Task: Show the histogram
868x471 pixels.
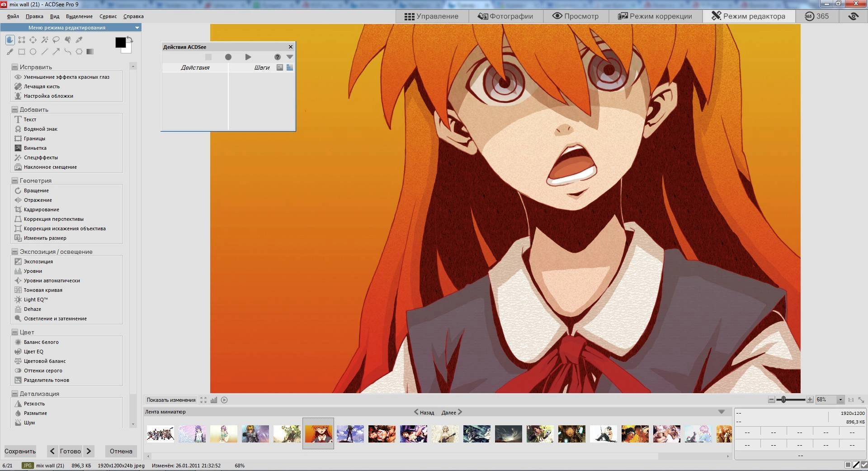Action: coord(214,400)
